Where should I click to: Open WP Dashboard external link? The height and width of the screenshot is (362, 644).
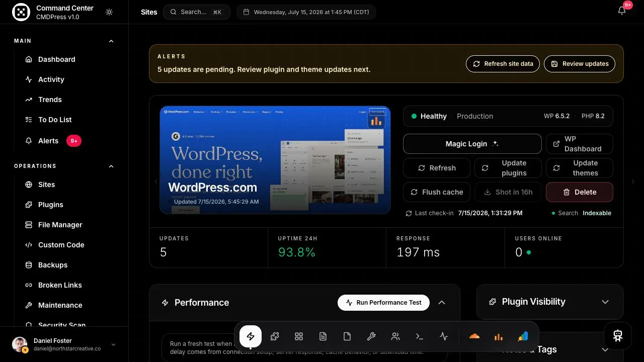pyautogui.click(x=580, y=144)
